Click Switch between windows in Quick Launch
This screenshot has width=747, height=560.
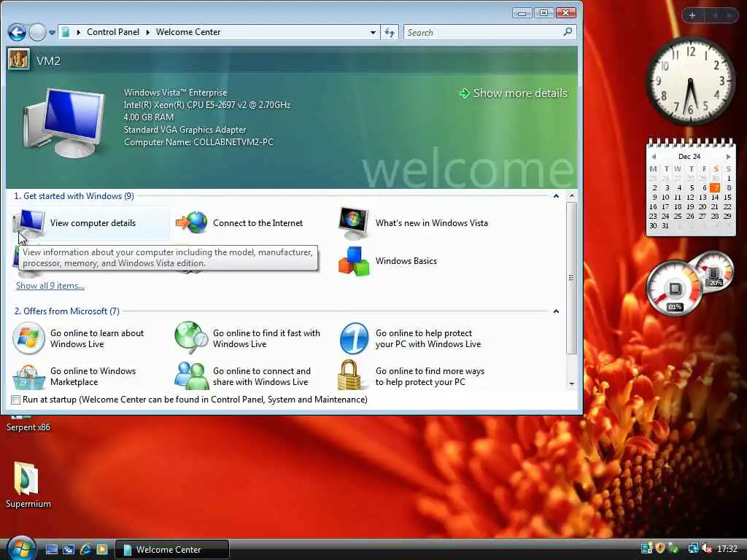tap(69, 549)
